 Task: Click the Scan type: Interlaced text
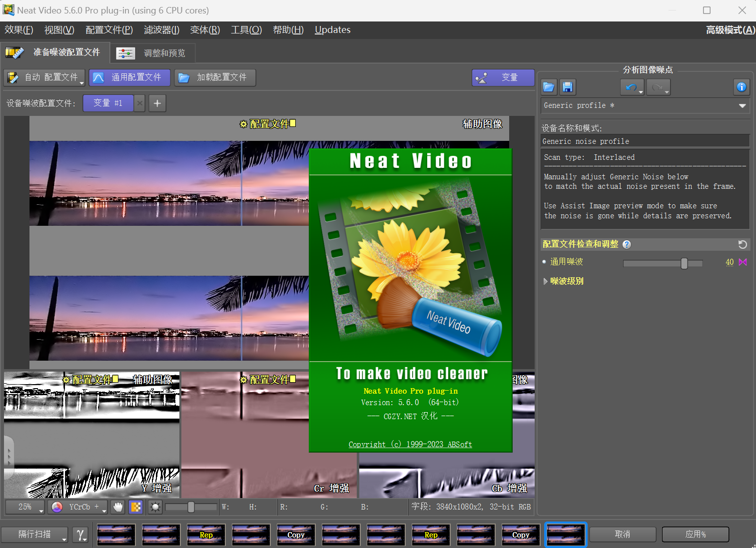point(589,157)
